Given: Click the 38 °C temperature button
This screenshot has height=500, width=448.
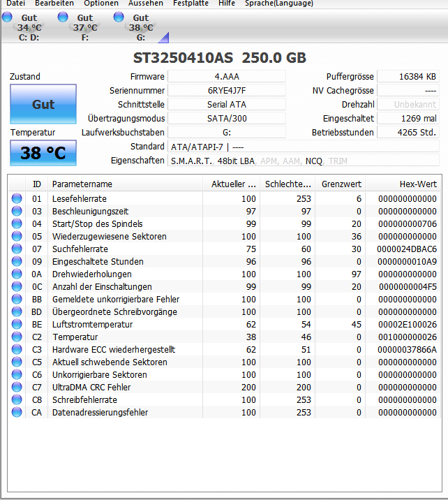Looking at the screenshot, I should (43, 153).
